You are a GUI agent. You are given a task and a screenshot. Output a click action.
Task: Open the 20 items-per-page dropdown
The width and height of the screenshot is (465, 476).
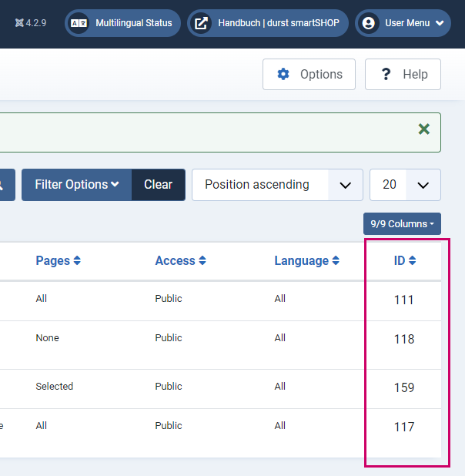[x=405, y=185]
